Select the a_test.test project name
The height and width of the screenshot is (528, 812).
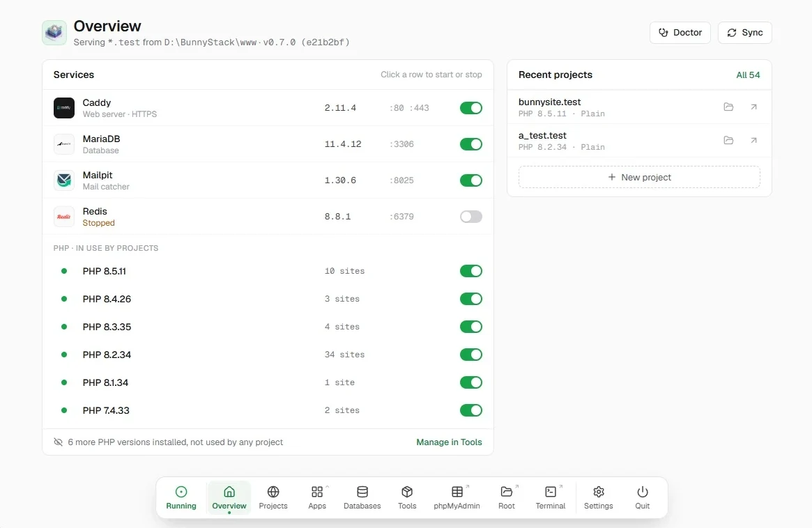pos(542,136)
